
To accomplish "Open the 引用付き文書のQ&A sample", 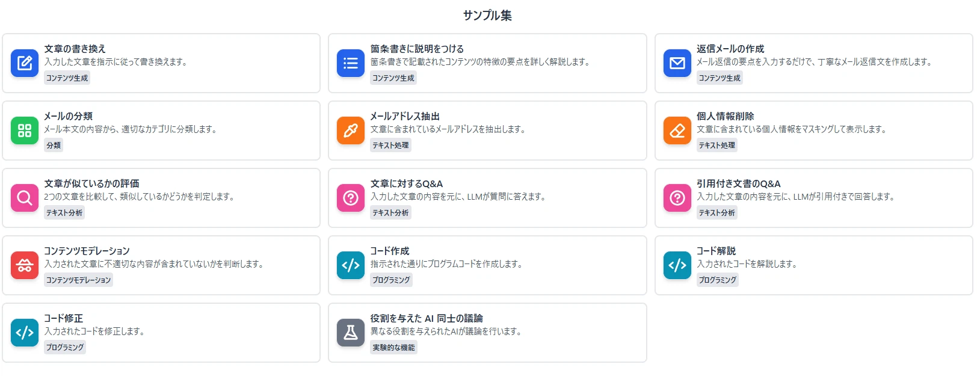I will [x=812, y=197].
